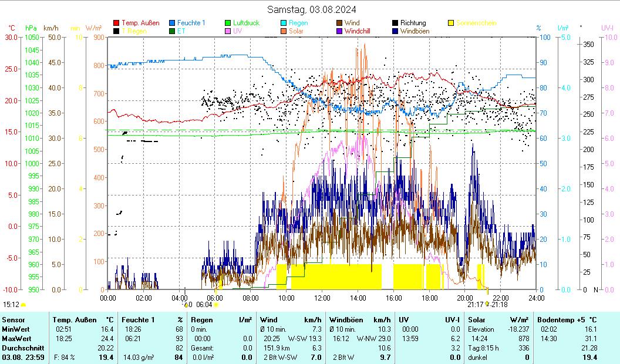620x364 pixels.
Task: Click the pink UV legend label
Action: click(x=237, y=31)
